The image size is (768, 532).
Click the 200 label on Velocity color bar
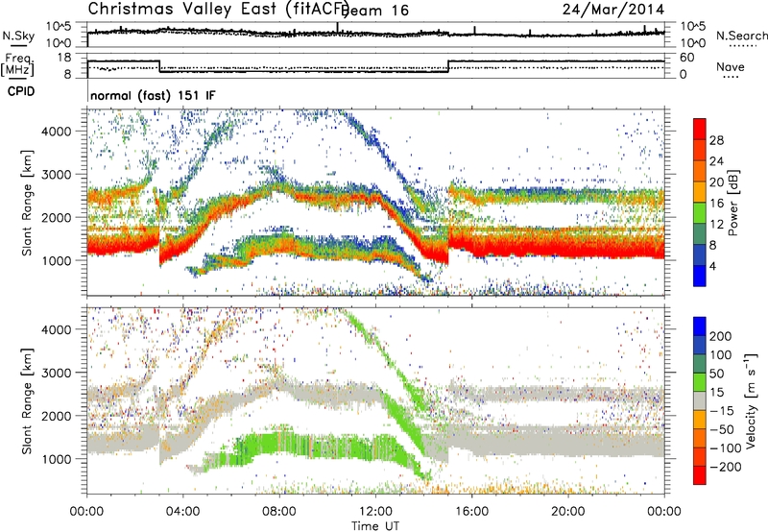[x=721, y=336]
